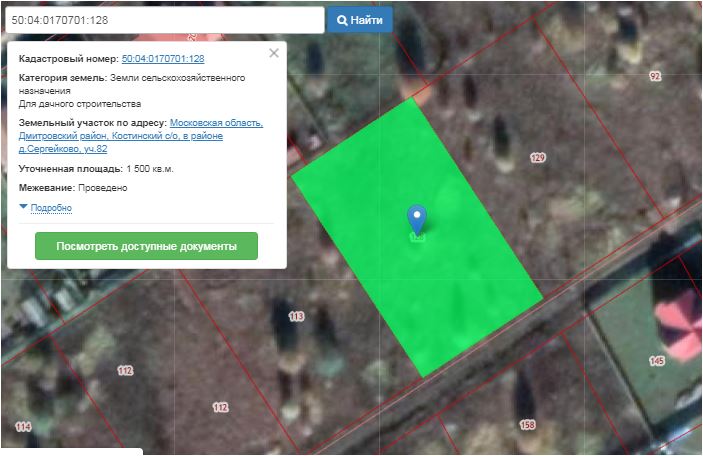Click the magnifier icon in Найти button
The width and height of the screenshot is (703, 456).
[x=341, y=20]
